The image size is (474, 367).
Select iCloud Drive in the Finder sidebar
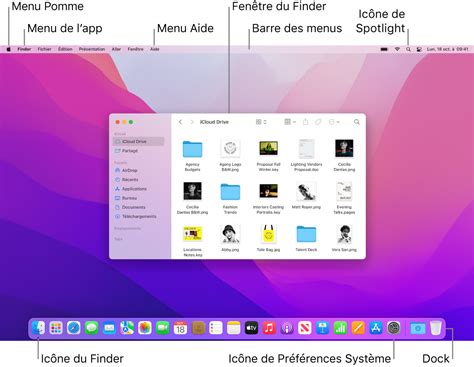138,141
